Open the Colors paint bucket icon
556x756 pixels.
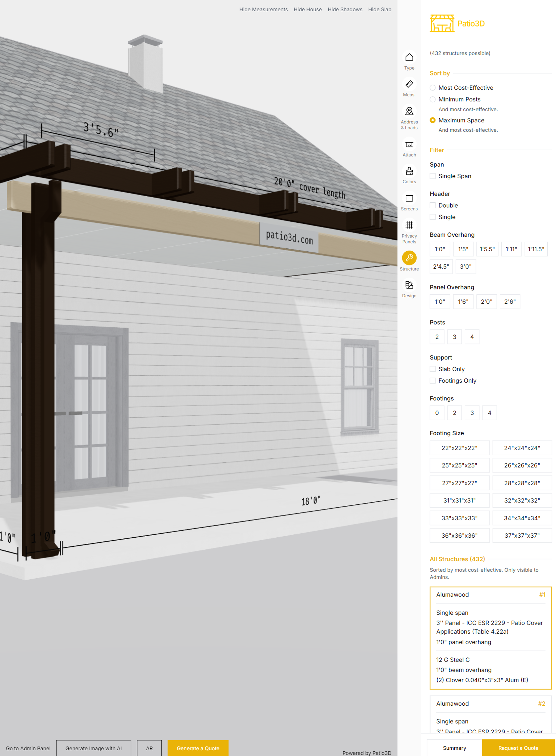coord(409,171)
